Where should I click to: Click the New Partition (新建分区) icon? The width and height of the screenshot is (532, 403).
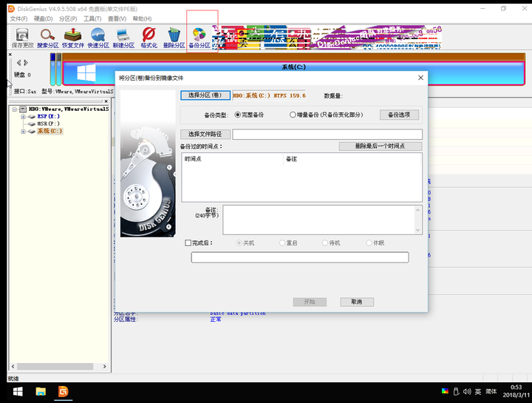(123, 38)
